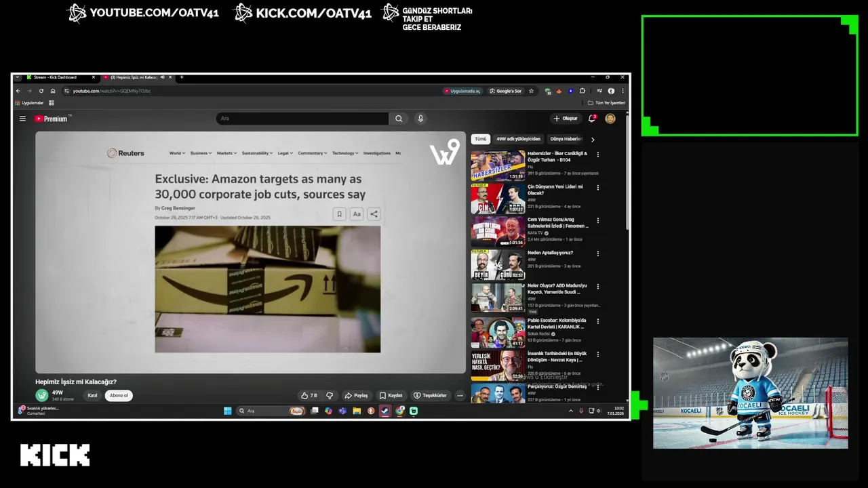Click the Windows taskbar search box
Viewport: 868px width, 488px height.
(x=271, y=411)
